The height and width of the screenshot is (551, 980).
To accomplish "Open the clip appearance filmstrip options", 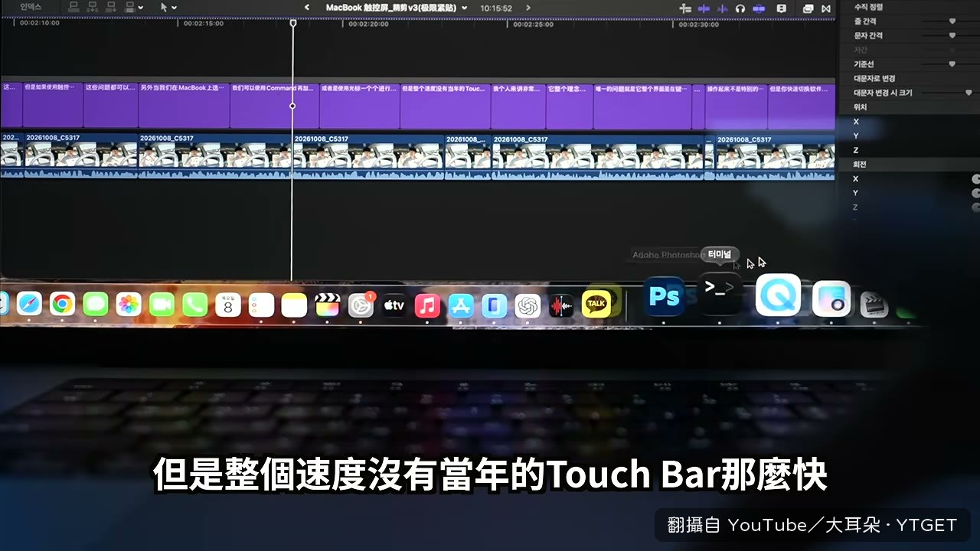I will tap(782, 8).
